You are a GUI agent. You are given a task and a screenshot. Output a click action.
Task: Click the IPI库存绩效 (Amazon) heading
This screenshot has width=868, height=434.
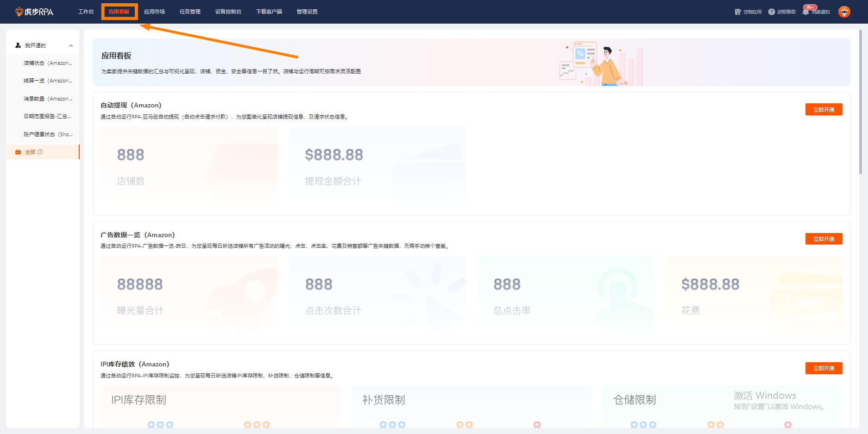point(135,364)
